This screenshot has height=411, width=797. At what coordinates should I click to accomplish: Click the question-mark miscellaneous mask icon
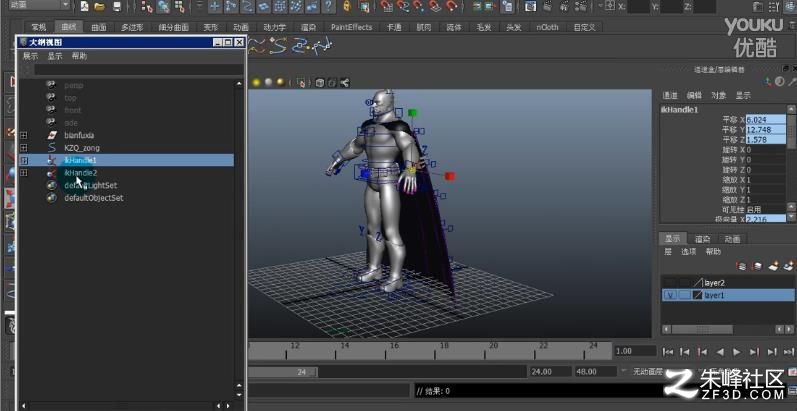tap(329, 6)
